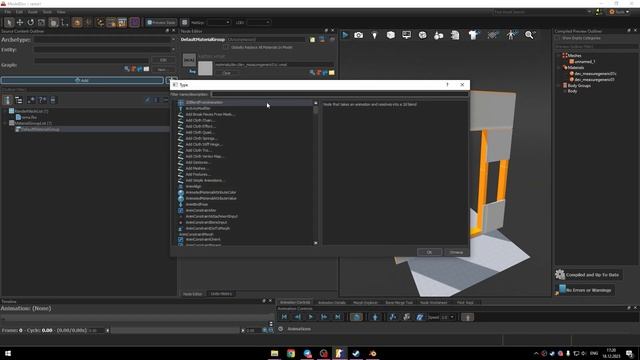Switch to the Undo History tab
This screenshot has width=640, height=360.
pos(221,294)
